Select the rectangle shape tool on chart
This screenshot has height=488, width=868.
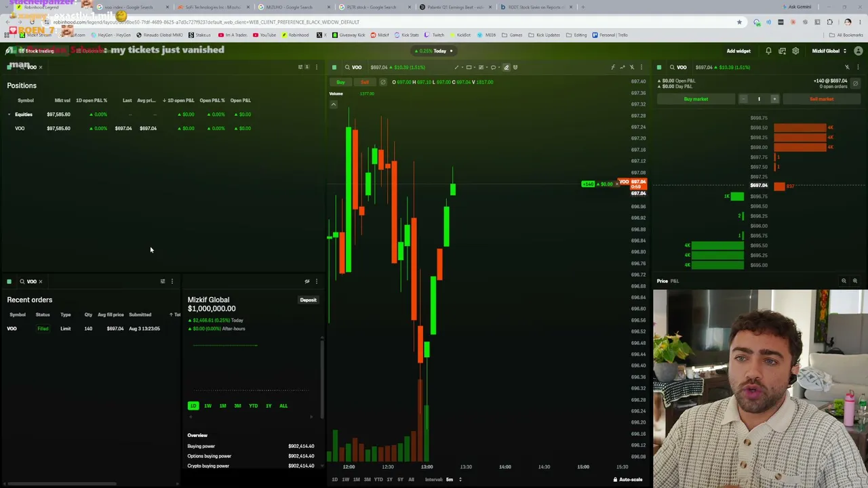(469, 67)
